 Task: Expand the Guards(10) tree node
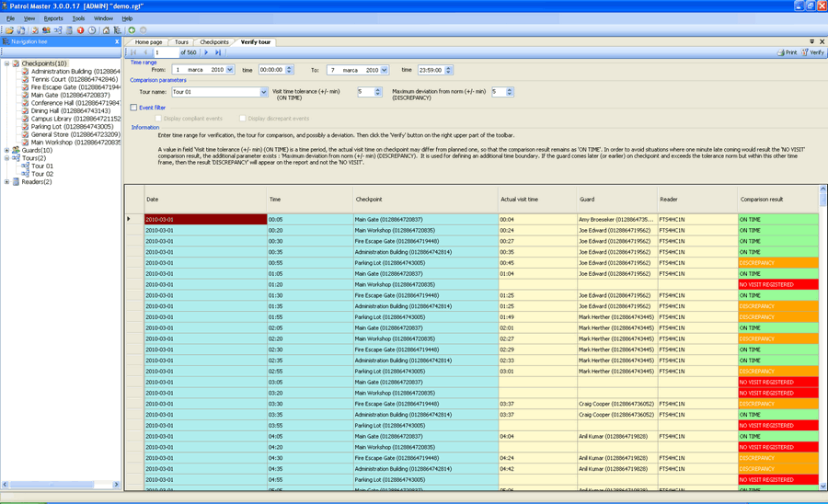click(7, 151)
